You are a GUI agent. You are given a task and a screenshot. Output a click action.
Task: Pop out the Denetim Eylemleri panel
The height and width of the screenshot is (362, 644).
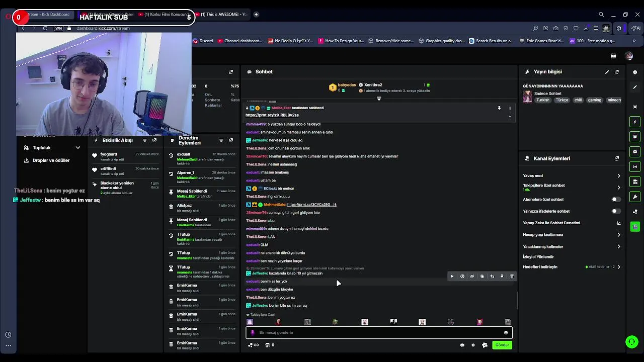pos(231,140)
